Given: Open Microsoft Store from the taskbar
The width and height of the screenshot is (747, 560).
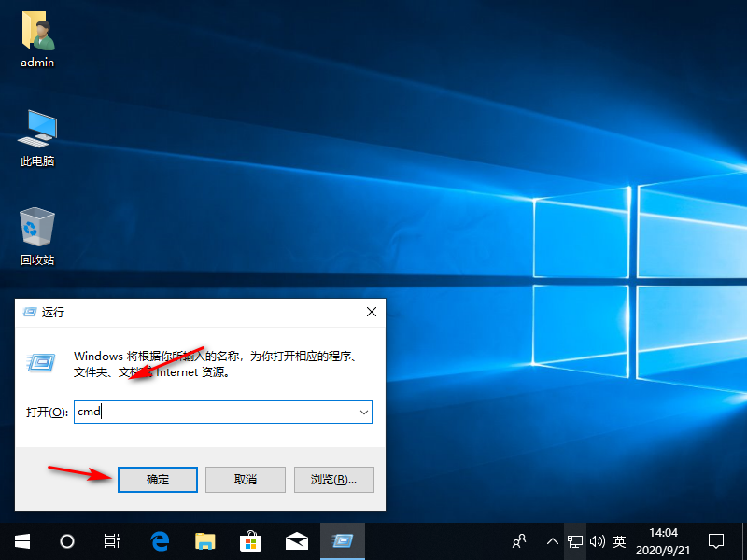Looking at the screenshot, I should [250, 540].
